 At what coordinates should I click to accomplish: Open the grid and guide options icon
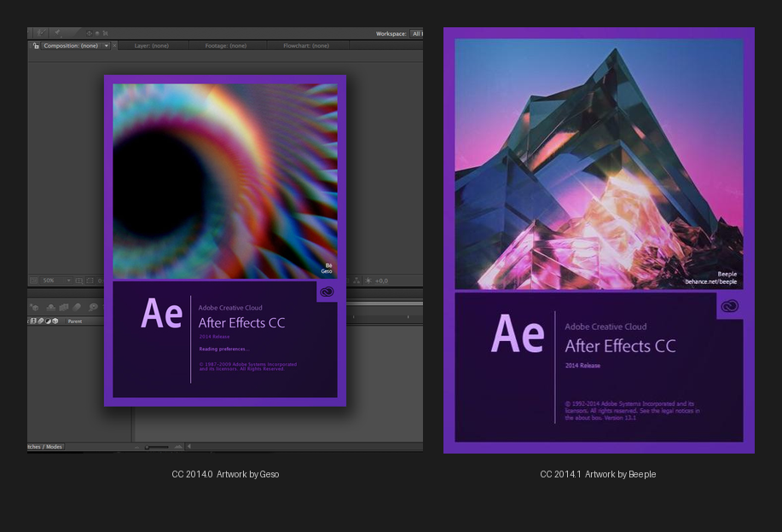(x=78, y=280)
